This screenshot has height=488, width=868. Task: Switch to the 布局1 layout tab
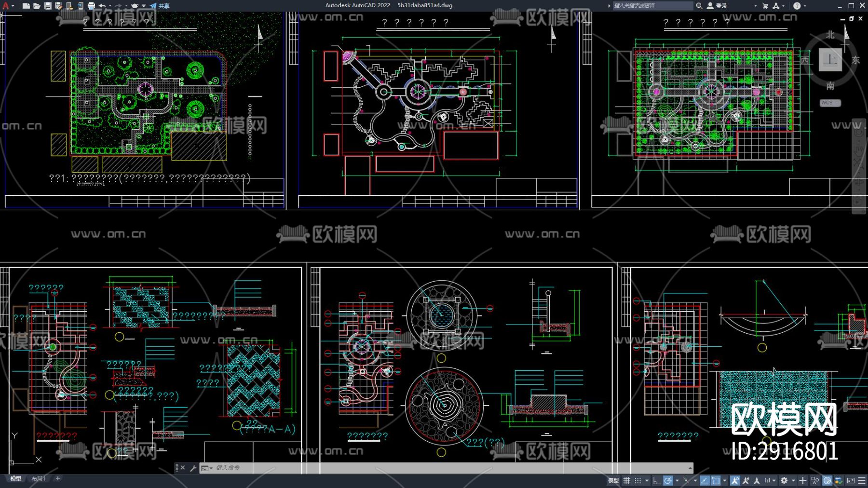tap(39, 479)
